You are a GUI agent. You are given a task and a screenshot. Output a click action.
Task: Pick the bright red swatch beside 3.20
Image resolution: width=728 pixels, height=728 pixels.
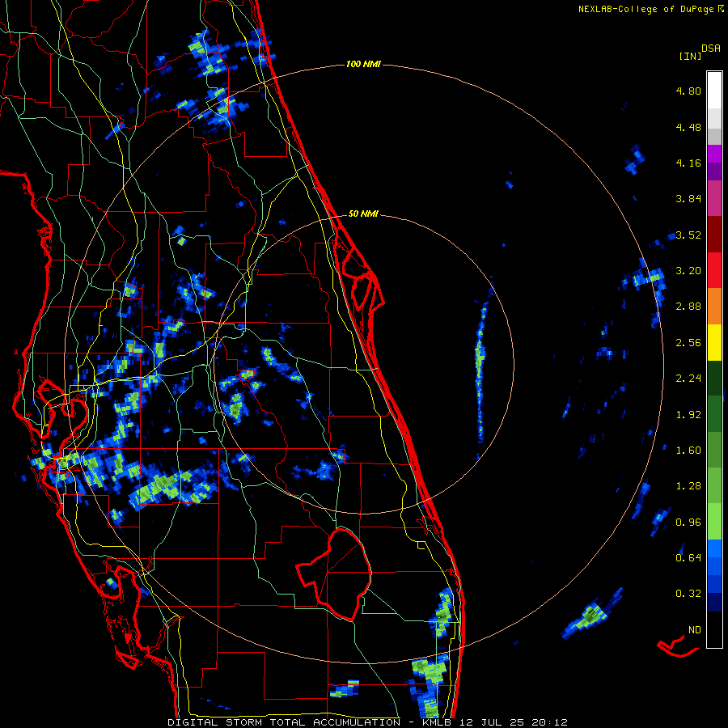click(714, 270)
